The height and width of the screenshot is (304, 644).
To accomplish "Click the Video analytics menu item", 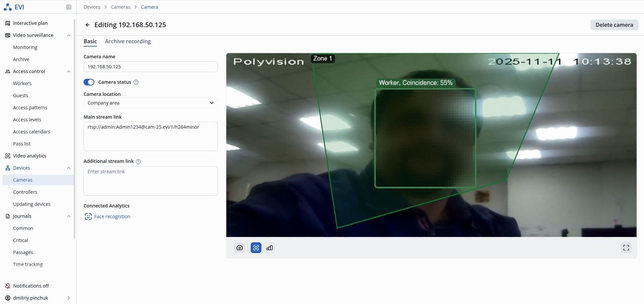I will coord(30,156).
